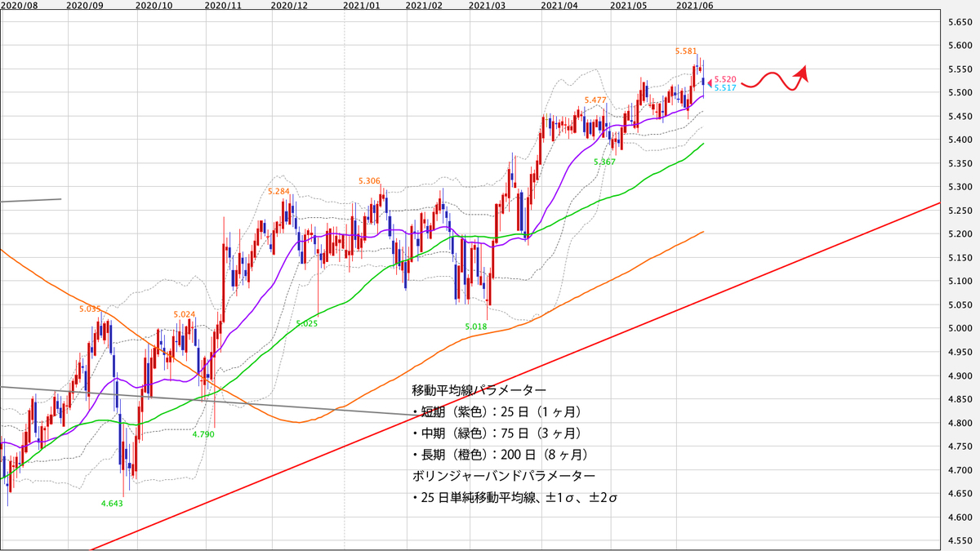Viewport: 980px width, 551px height.
Task: Click the 2021/03 date label
Action: pos(488,5)
